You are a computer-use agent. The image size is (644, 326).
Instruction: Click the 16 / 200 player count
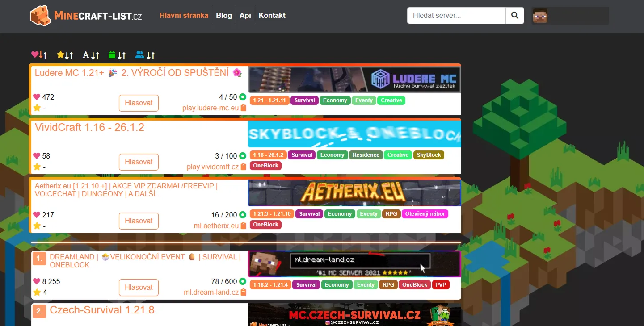click(x=224, y=215)
